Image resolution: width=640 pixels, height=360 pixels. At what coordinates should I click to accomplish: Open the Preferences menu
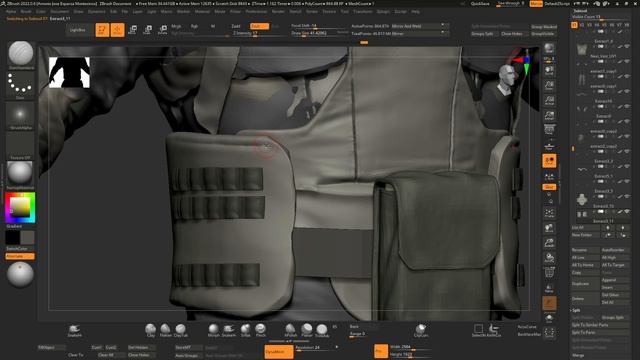point(256,11)
